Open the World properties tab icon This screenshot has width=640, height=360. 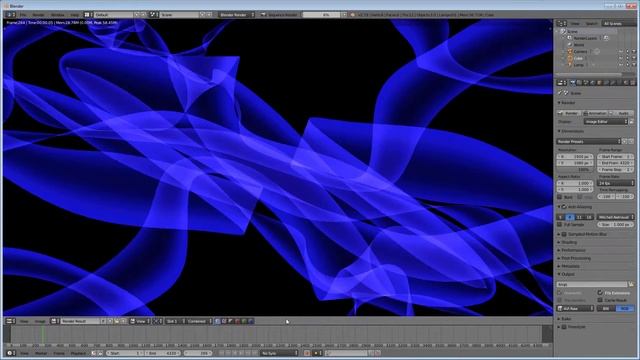[x=593, y=83]
